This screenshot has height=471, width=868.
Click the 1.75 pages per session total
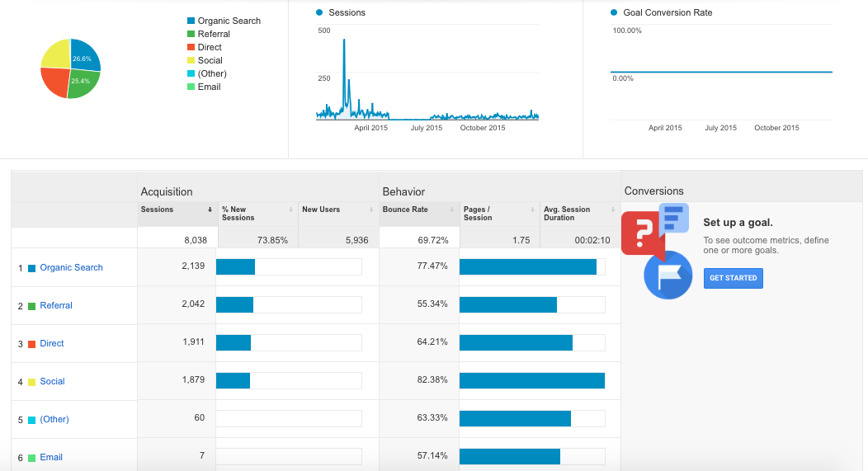(521, 240)
